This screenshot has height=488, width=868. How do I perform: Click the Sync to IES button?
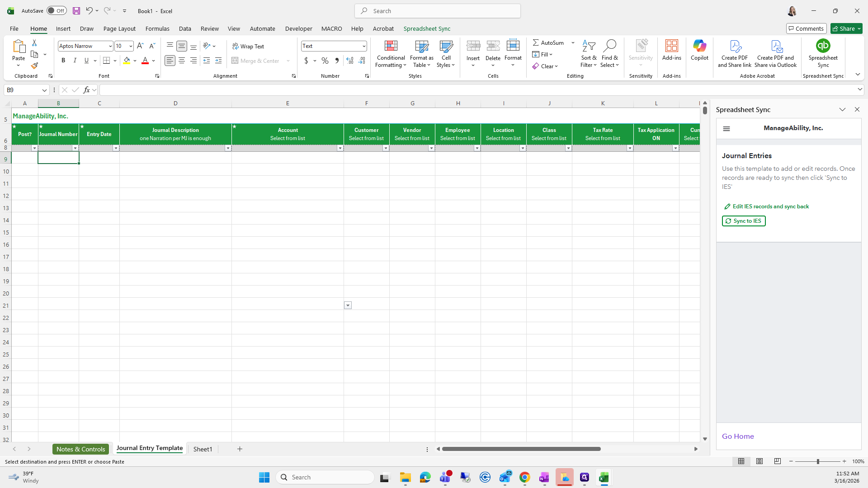point(743,221)
